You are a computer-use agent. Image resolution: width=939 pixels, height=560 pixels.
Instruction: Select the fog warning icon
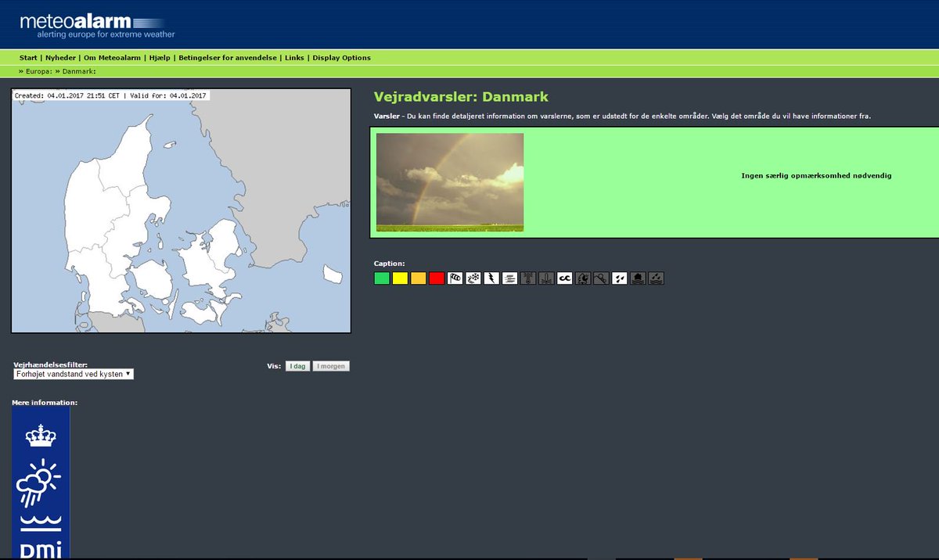click(509, 278)
